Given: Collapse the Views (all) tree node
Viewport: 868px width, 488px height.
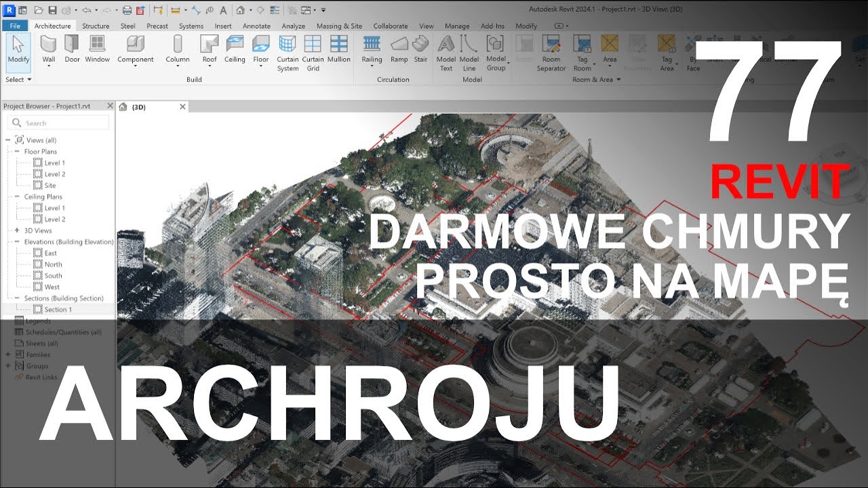Looking at the screenshot, I should [x=7, y=140].
